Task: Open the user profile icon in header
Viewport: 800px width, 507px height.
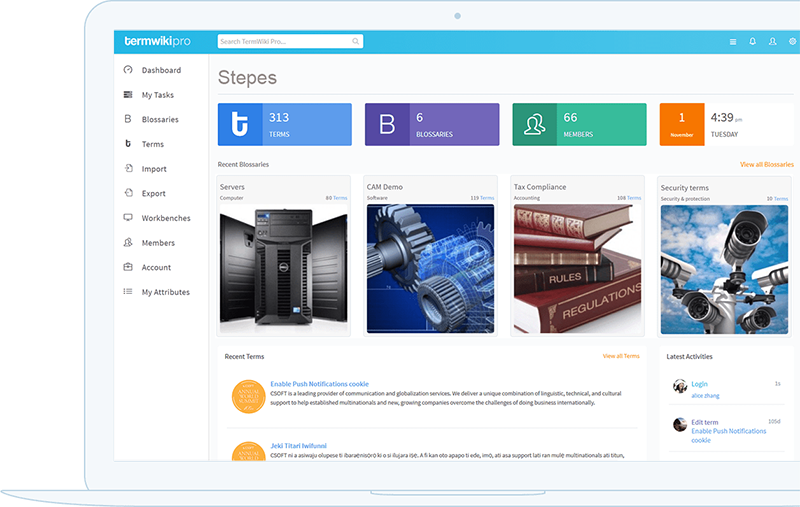Action: 772,41
